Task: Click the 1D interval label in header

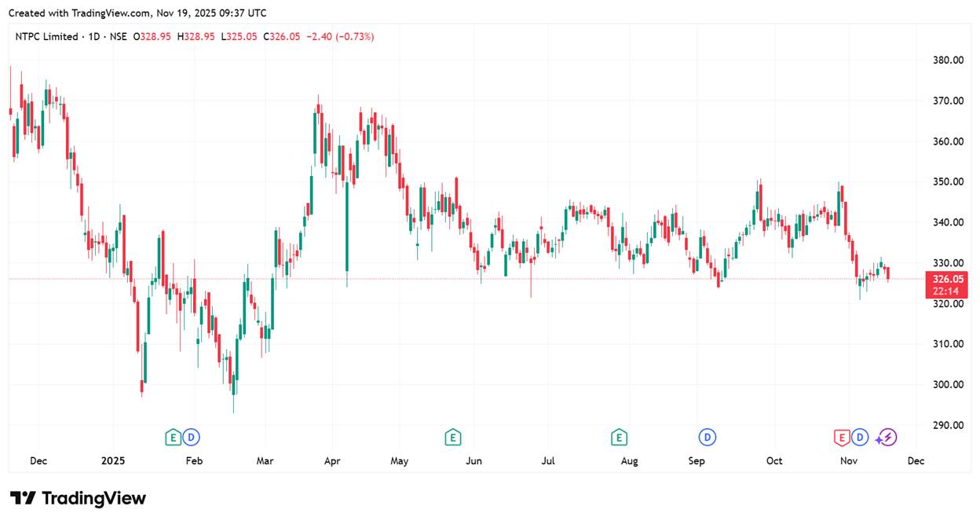Action: click(x=94, y=36)
